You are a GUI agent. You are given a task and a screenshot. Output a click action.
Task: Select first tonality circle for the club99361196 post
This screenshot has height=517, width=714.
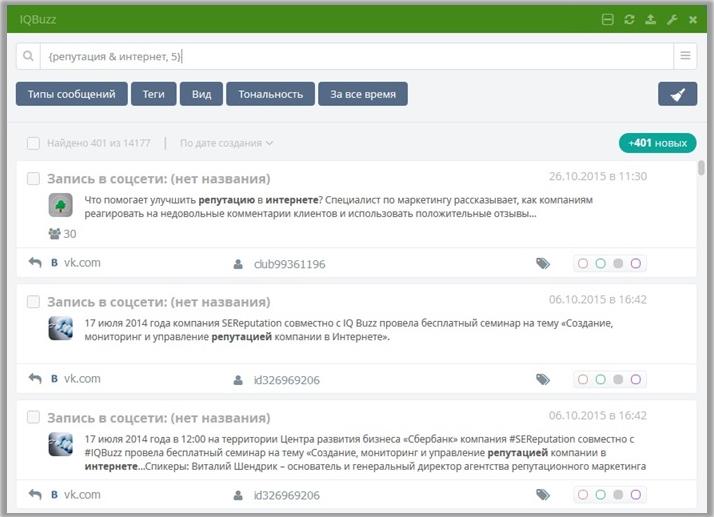[x=583, y=263]
